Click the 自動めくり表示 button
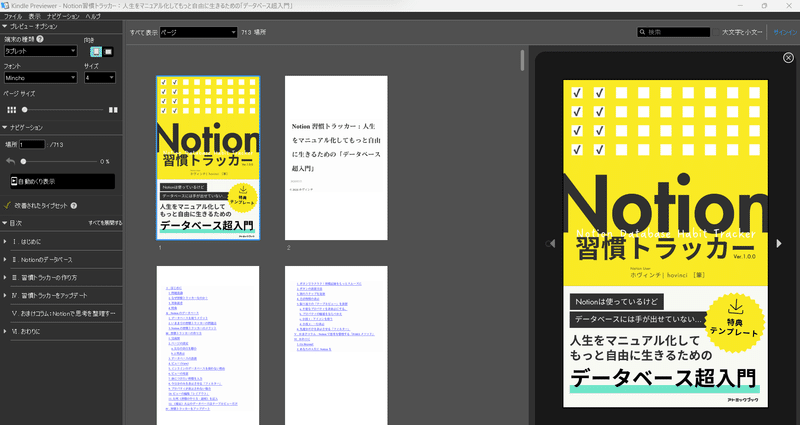Image resolution: width=800 pixels, height=425 pixels. point(62,181)
